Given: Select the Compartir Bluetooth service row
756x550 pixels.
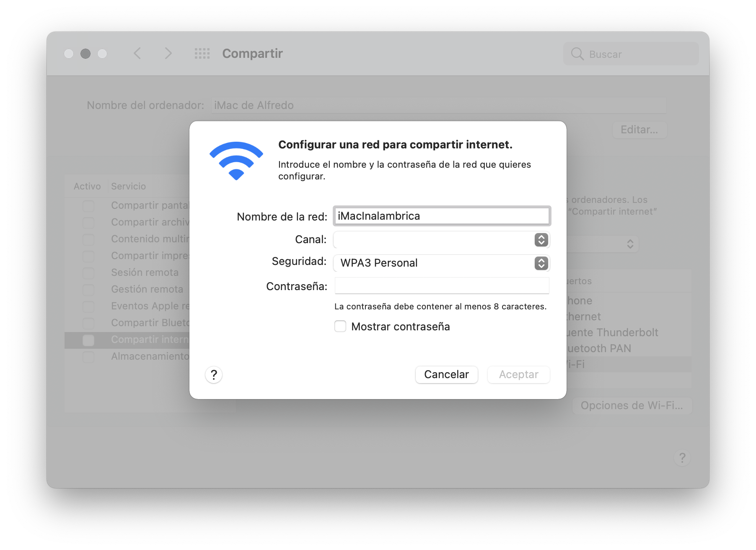Looking at the screenshot, I should [127, 323].
